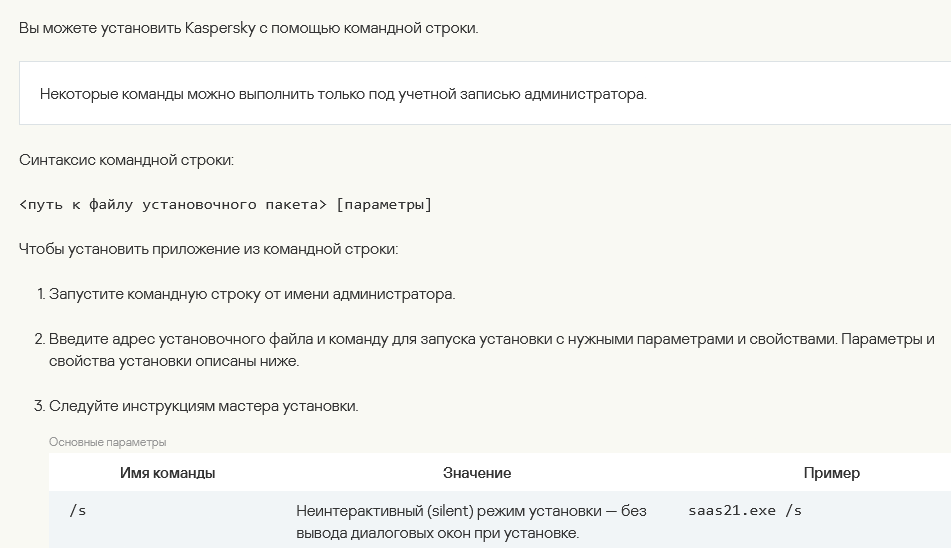Screen dimensions: 951x548
Task: Click the 'Пример' column header
Action: coord(832,473)
